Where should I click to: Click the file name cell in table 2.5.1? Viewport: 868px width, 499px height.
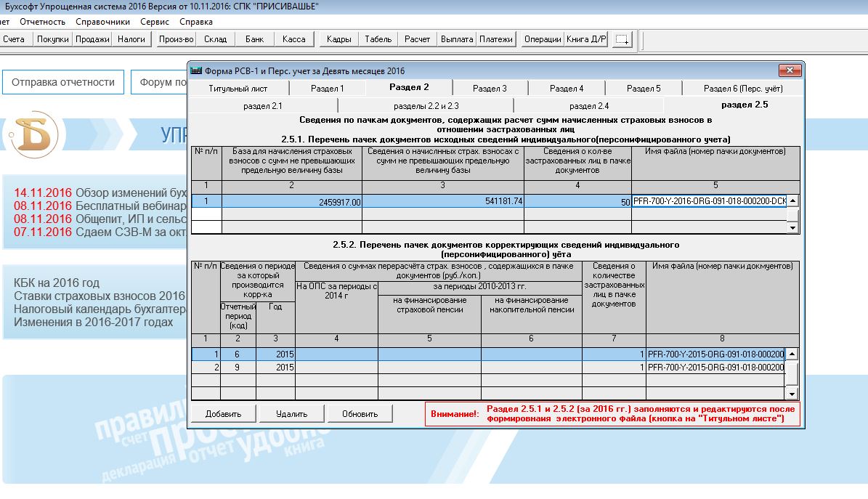(709, 201)
